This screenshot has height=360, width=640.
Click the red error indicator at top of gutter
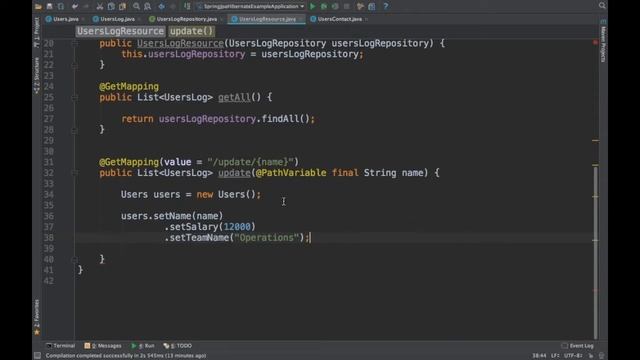tap(595, 42)
